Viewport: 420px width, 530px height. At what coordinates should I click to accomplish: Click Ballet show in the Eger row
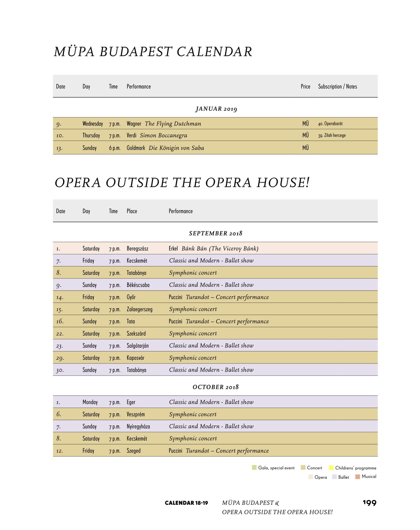[x=211, y=402]
